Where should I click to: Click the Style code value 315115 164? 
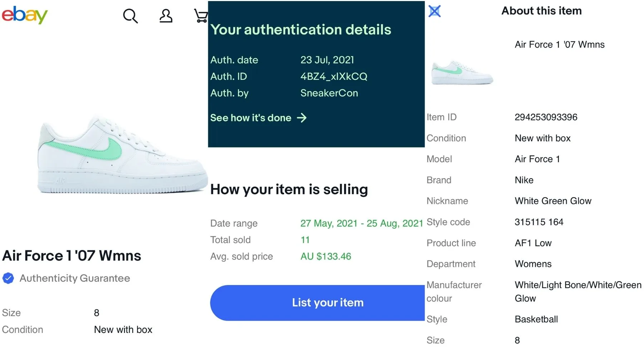point(539,222)
